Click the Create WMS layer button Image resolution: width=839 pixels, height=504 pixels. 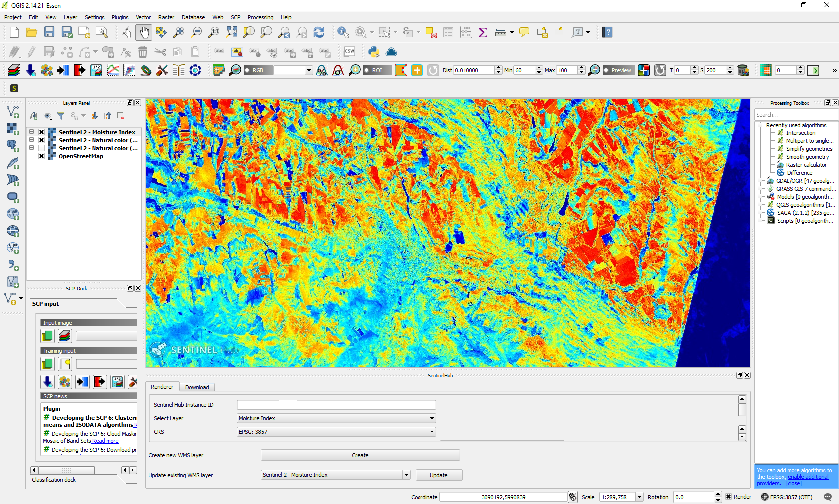click(360, 455)
